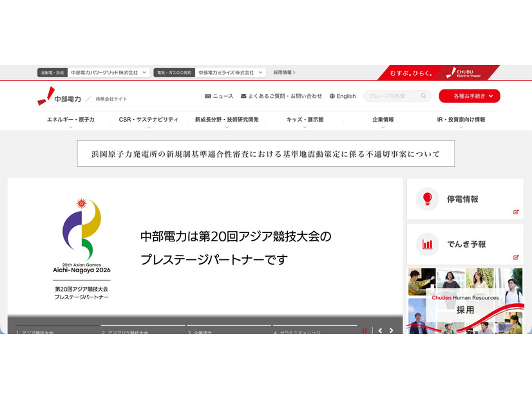Open the 各種お手続き dropdown button

click(x=470, y=96)
